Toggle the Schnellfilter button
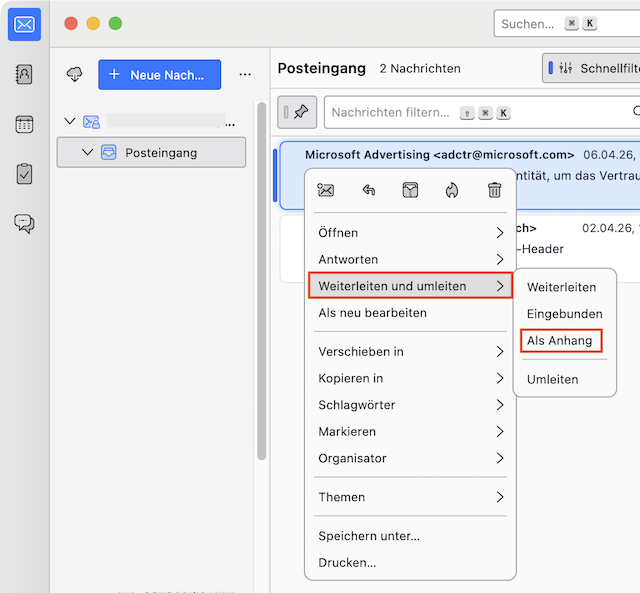 pyautogui.click(x=591, y=68)
